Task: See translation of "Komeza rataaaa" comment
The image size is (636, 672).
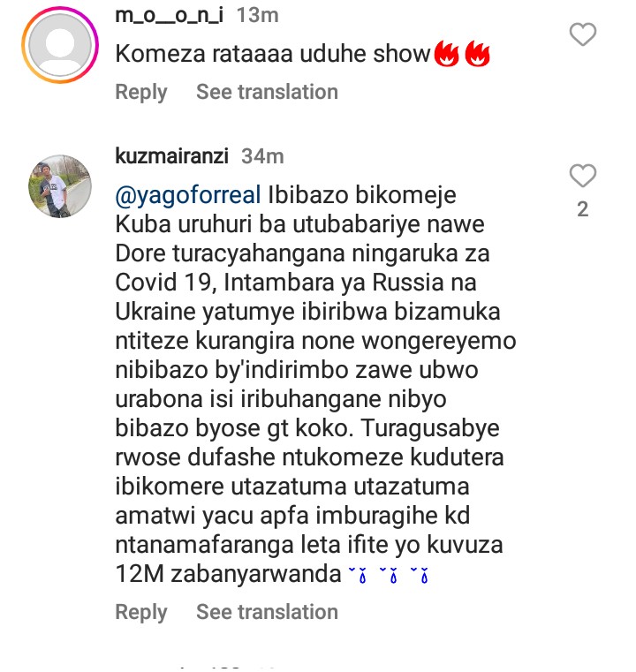Action: [x=267, y=92]
